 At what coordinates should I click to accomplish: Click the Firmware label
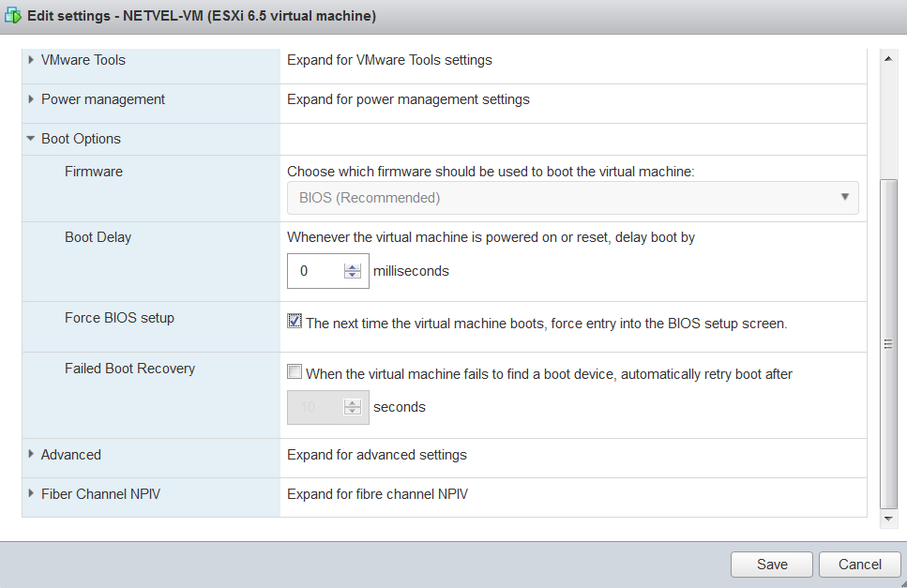[x=94, y=172]
